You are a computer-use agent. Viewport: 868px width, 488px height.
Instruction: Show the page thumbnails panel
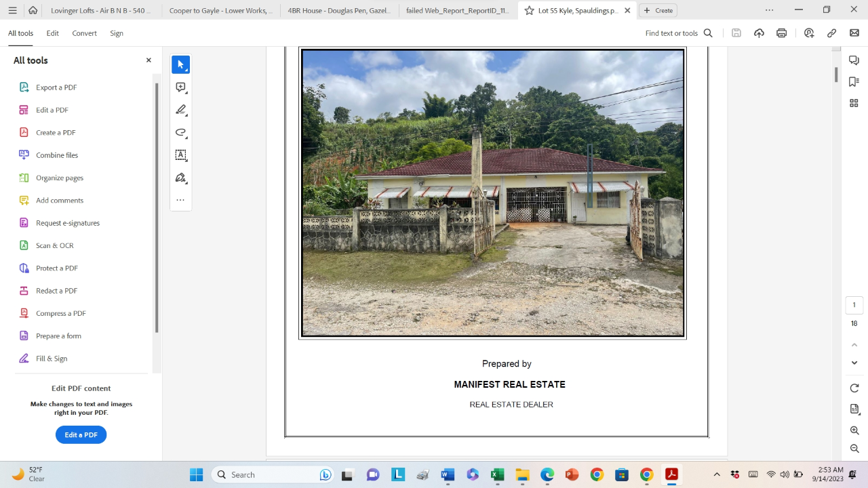tap(854, 103)
